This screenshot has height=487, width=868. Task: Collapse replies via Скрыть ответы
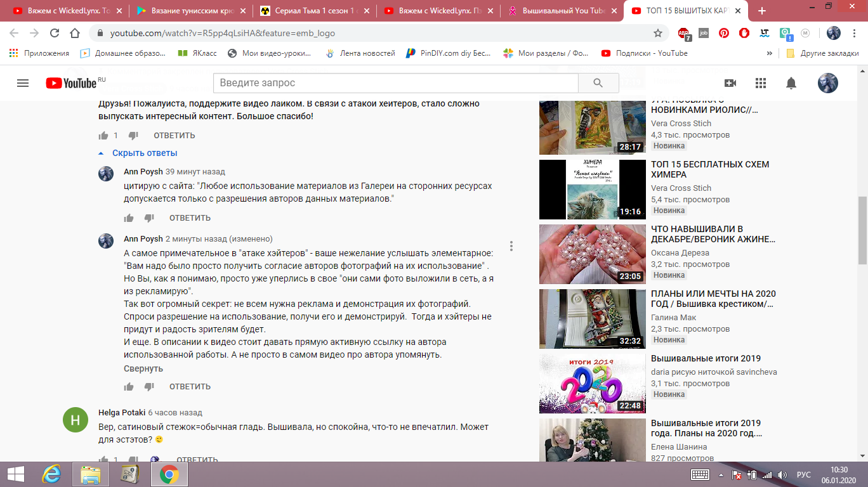point(144,153)
